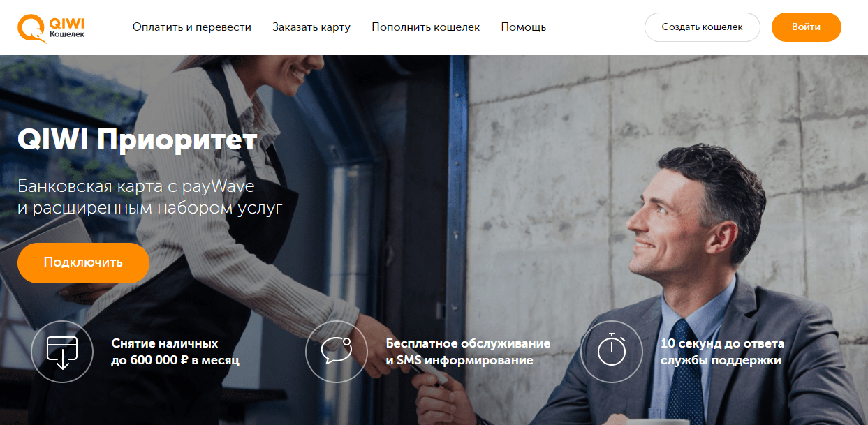
Task: Click the QIWI Приоритет heading
Action: 138,140
